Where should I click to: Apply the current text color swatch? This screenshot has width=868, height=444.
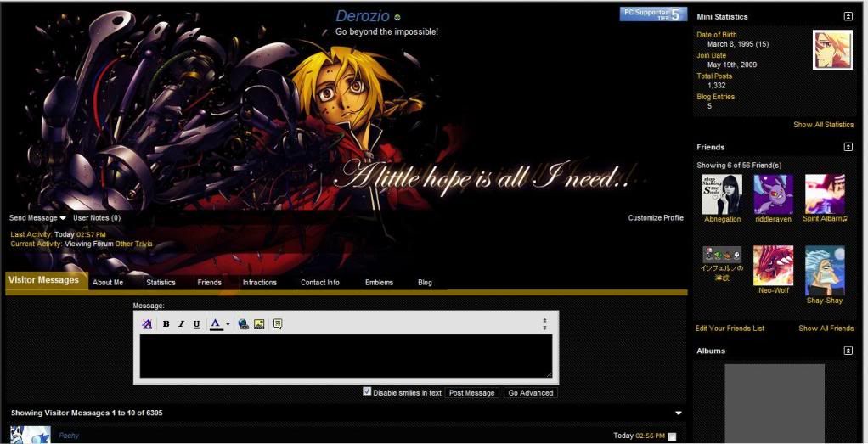click(x=216, y=324)
